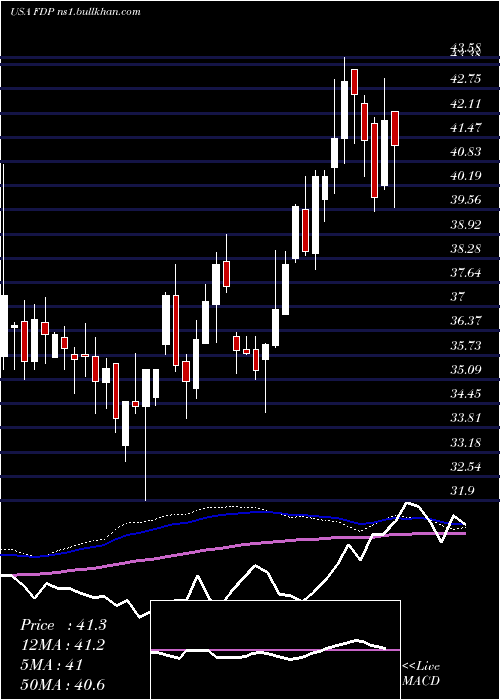
Task: Click the Price : 41.3 readout
Action: coord(63,625)
